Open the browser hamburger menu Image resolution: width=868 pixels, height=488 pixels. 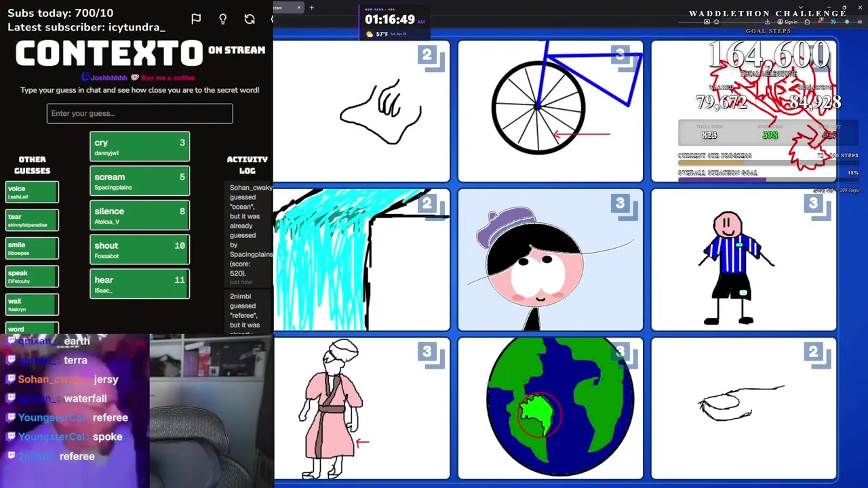pos(860,22)
